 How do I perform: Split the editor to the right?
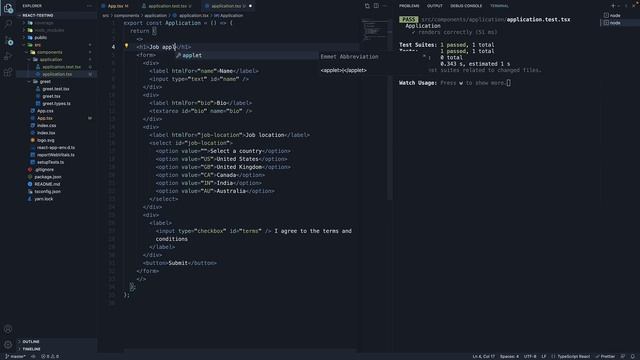[376, 6]
